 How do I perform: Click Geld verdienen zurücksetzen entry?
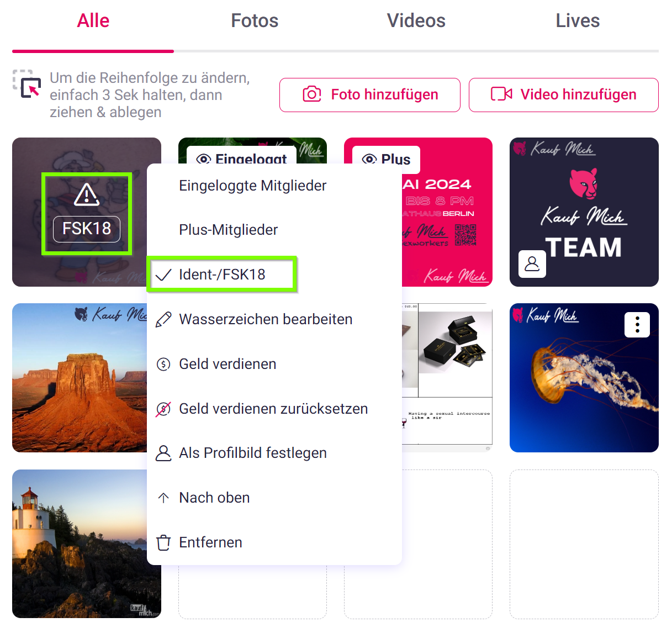(274, 409)
